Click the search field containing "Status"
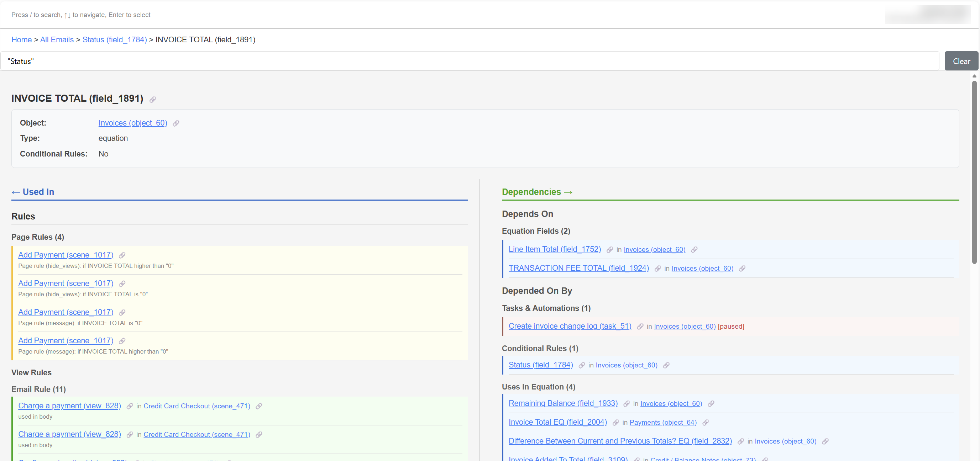The width and height of the screenshot is (980, 461). click(470, 61)
